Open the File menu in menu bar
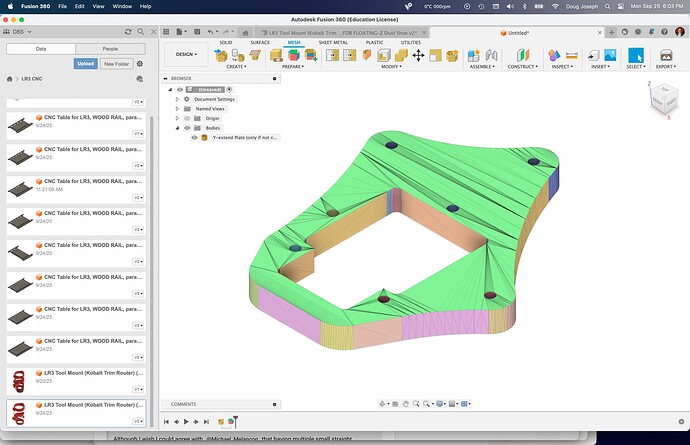The image size is (690, 445). pos(62,6)
